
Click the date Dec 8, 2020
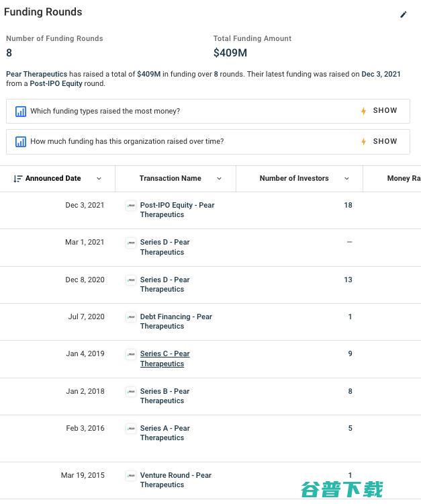pos(85,280)
